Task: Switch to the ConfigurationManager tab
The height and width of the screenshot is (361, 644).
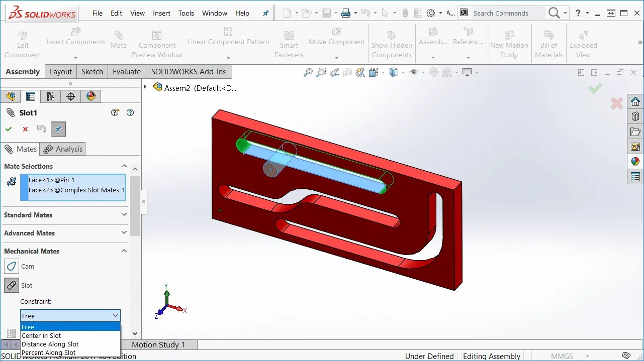Action: click(x=50, y=96)
